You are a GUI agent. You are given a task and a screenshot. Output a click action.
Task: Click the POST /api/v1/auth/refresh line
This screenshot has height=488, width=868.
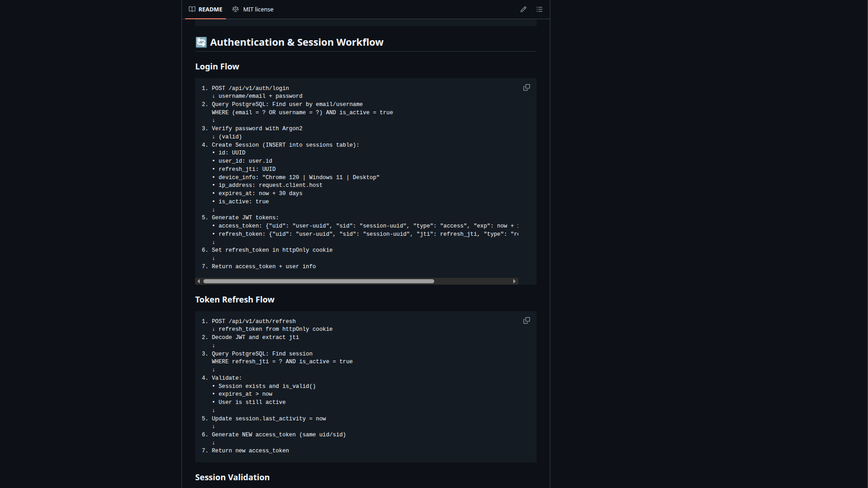click(x=253, y=321)
